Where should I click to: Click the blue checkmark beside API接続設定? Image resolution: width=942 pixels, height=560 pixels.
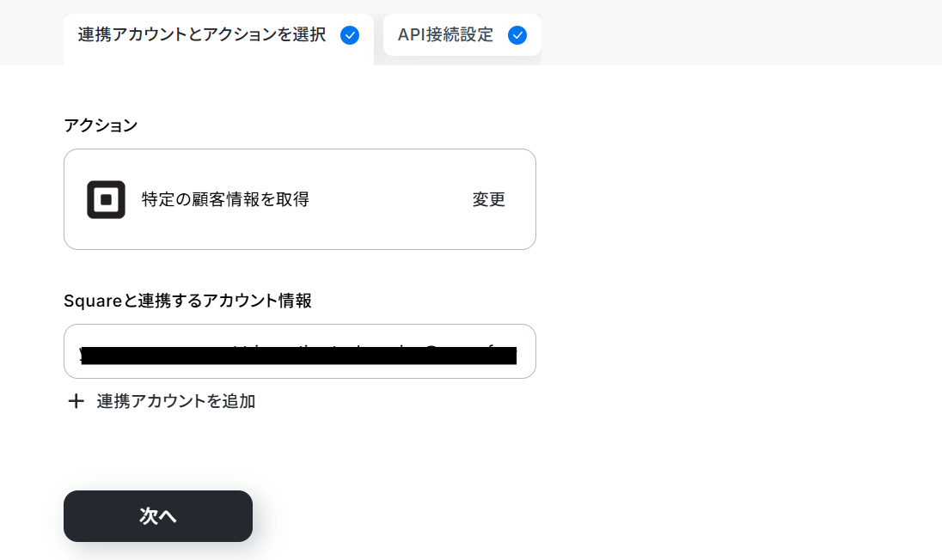(517, 35)
